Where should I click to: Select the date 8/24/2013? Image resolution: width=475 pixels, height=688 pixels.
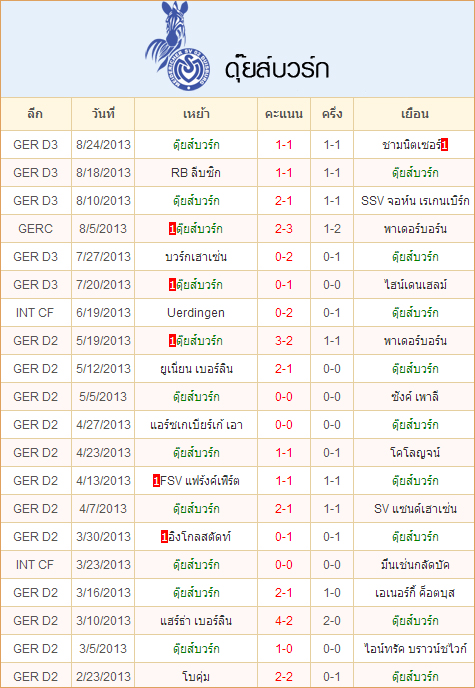pyautogui.click(x=104, y=145)
